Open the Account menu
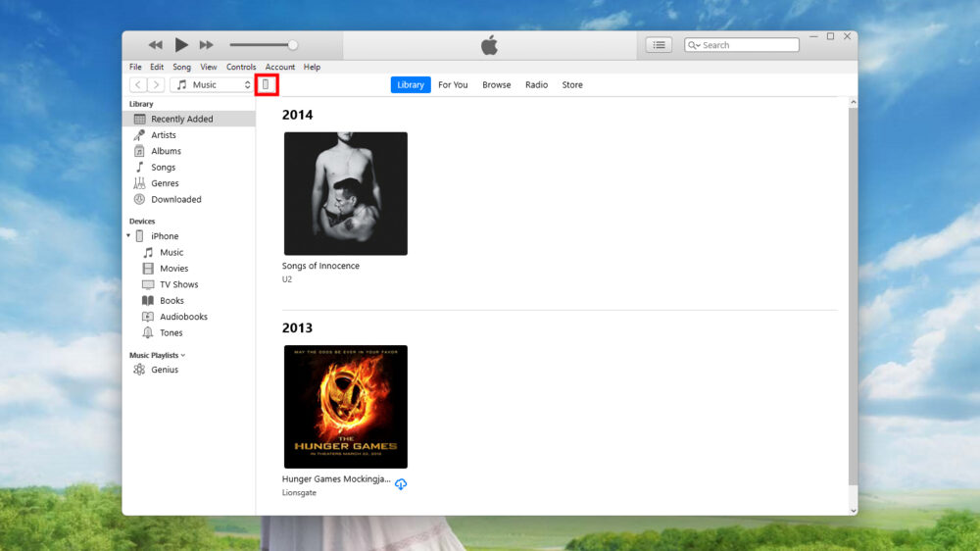This screenshot has height=551, width=980. pos(280,67)
